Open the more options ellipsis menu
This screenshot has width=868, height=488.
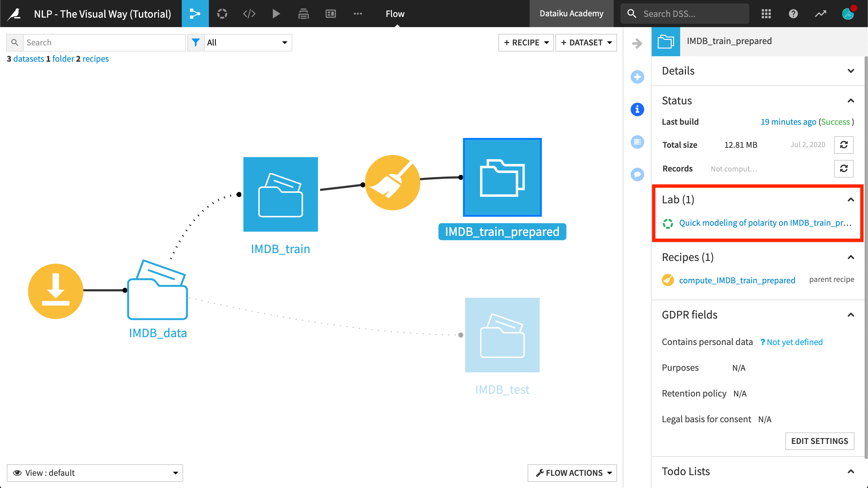[358, 14]
